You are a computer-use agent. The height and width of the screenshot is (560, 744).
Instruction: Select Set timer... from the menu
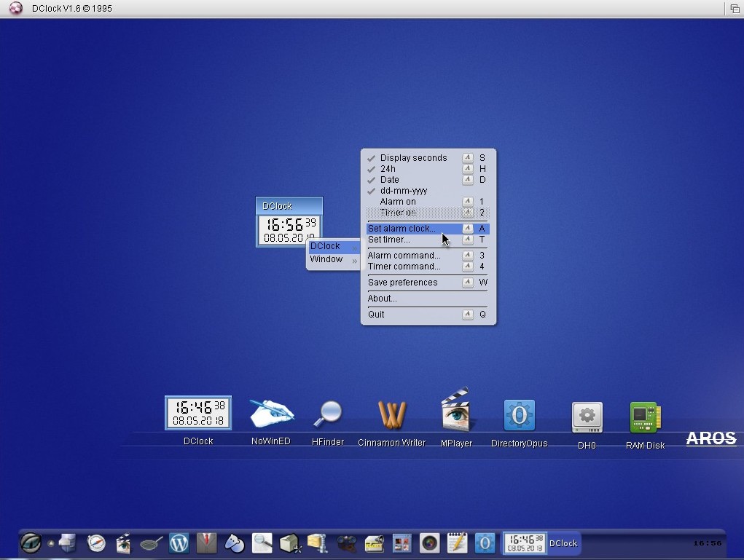[389, 240]
